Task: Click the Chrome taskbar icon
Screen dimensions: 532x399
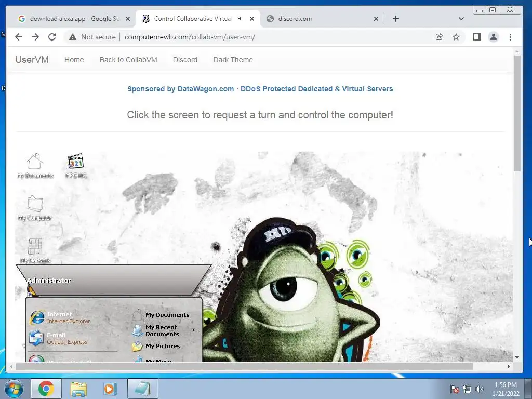Action: pos(46,389)
